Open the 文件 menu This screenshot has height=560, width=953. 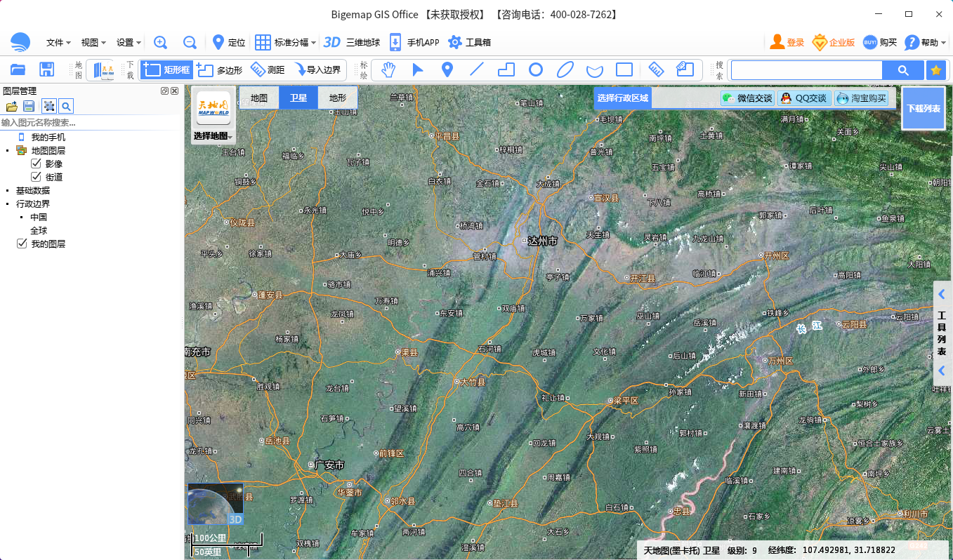[58, 42]
